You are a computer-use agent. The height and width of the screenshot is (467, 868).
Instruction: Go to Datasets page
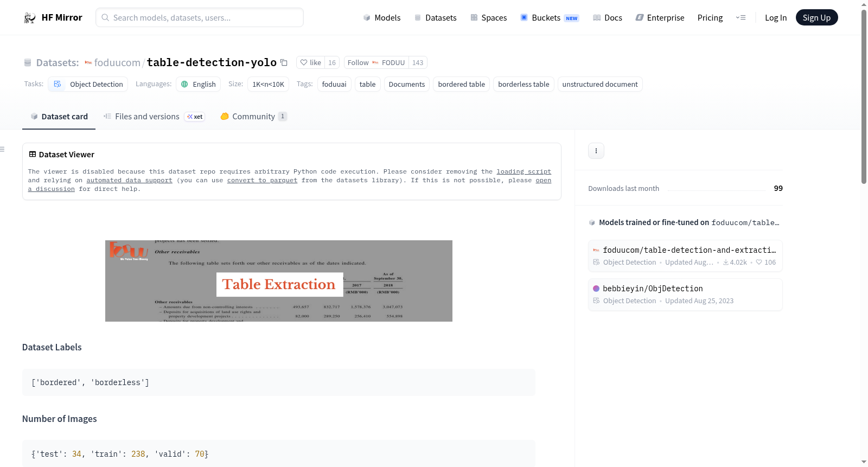point(435,17)
